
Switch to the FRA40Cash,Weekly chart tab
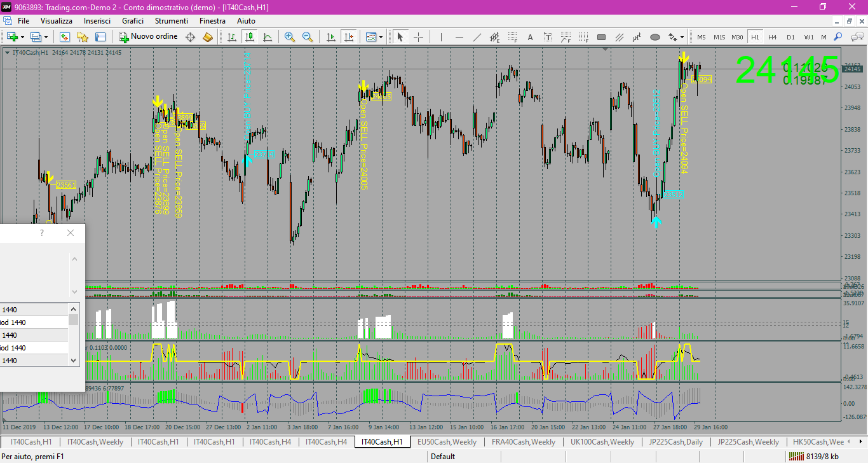click(x=524, y=441)
